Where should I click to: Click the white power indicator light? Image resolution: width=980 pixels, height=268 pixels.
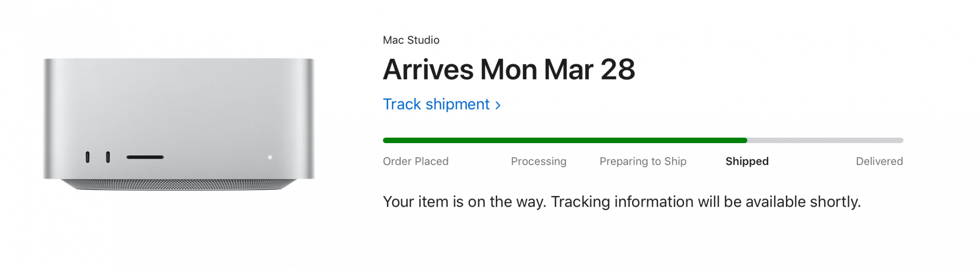point(270,157)
